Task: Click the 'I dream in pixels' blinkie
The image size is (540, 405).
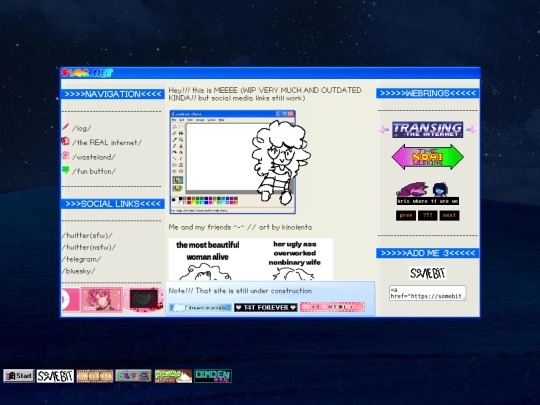Action: pos(200,308)
